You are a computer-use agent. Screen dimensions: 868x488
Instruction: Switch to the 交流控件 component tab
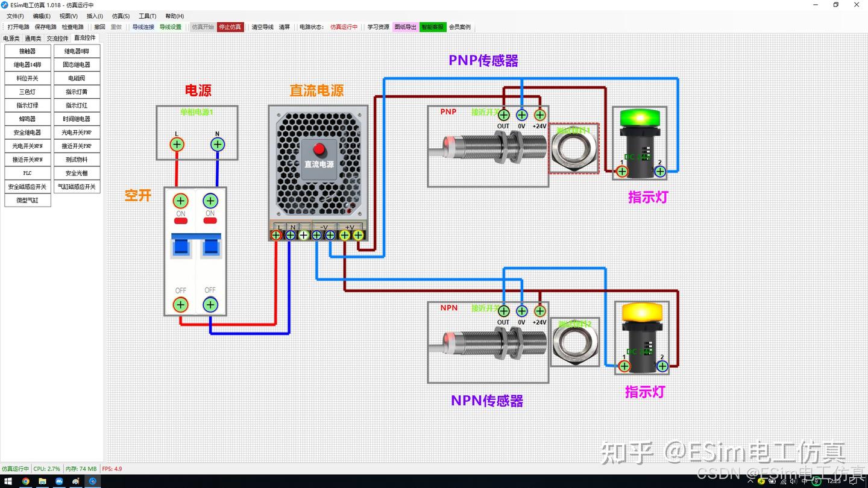(57, 38)
